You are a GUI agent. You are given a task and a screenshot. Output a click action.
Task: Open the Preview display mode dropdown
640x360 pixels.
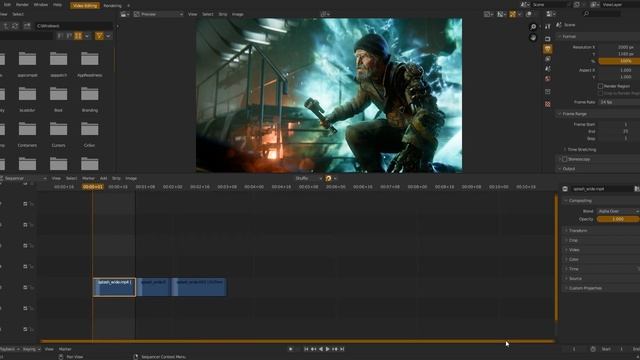[x=158, y=14]
